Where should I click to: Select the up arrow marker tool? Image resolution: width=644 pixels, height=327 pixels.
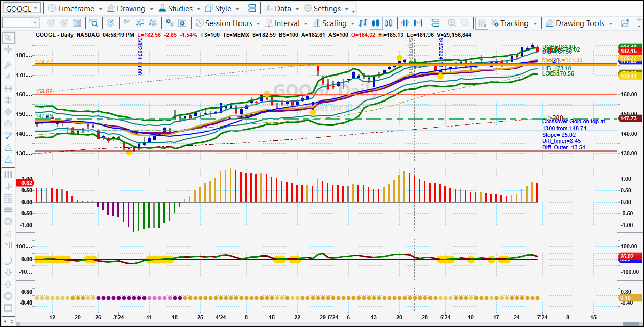pos(8,284)
